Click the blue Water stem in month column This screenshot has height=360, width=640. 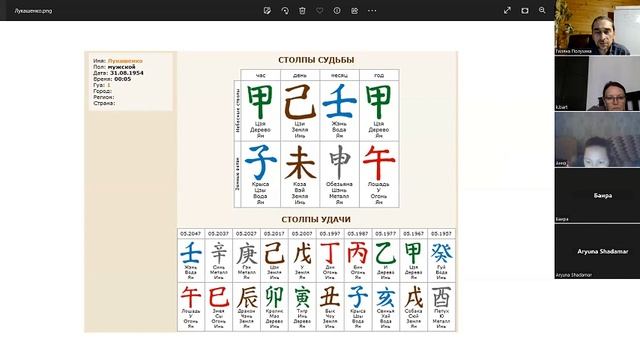point(339,102)
